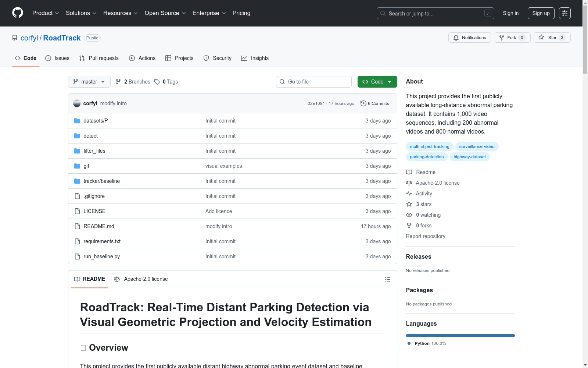Click the folder icon for tracker/baseline
This screenshot has height=368, width=588.
point(77,181)
